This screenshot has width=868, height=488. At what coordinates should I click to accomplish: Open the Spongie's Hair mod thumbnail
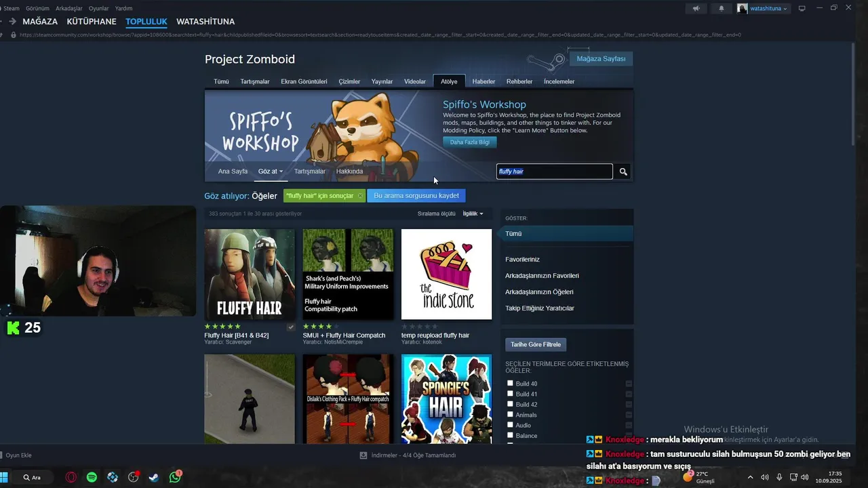pos(446,399)
